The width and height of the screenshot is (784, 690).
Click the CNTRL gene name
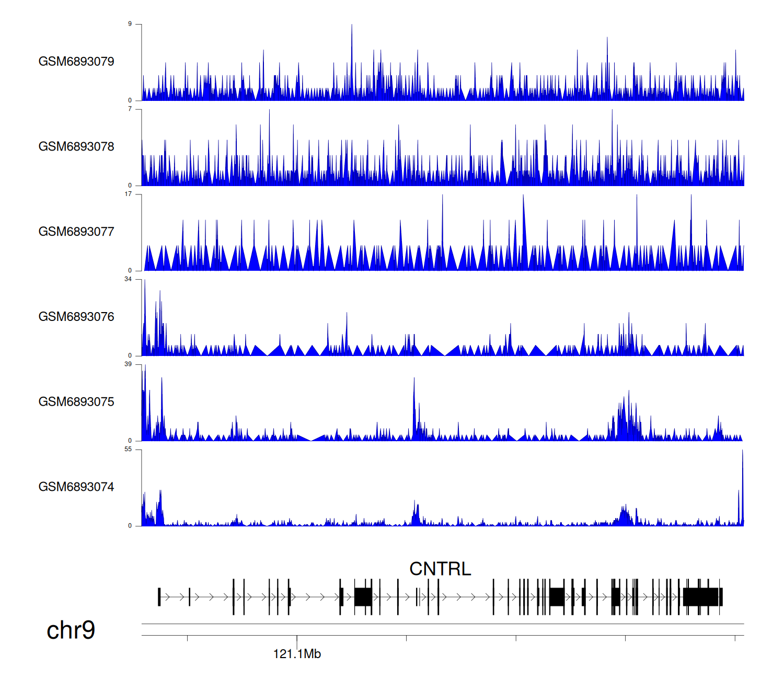[x=440, y=569]
